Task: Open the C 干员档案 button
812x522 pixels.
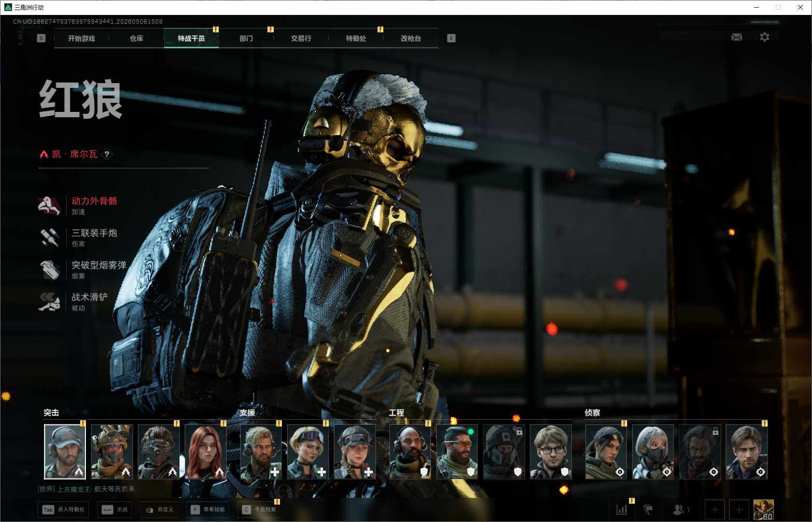Action: click(259, 509)
